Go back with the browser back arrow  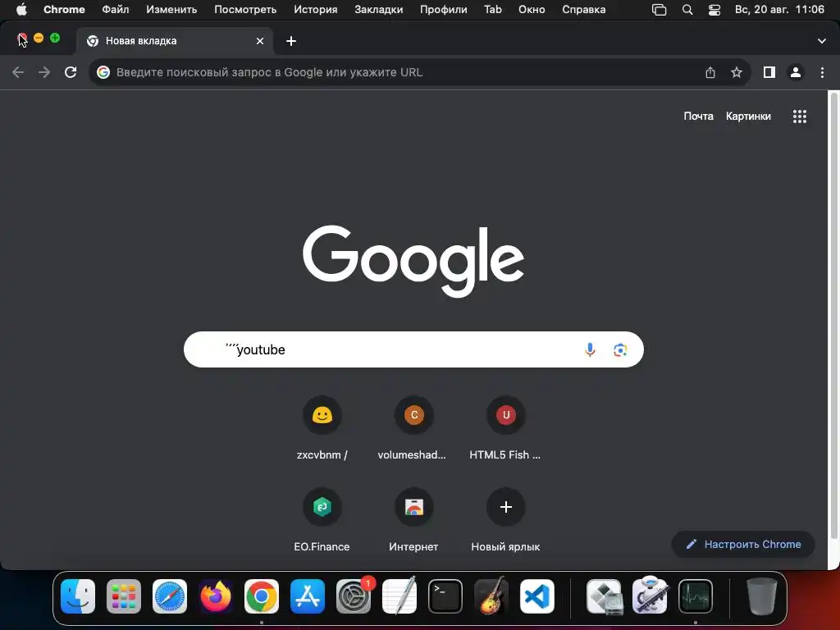pyautogui.click(x=18, y=72)
